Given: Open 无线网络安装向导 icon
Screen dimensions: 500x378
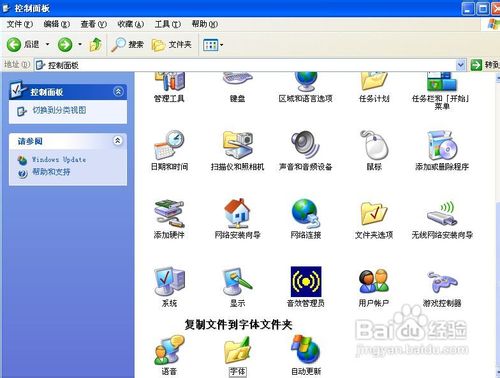Looking at the screenshot, I should pos(442,214).
